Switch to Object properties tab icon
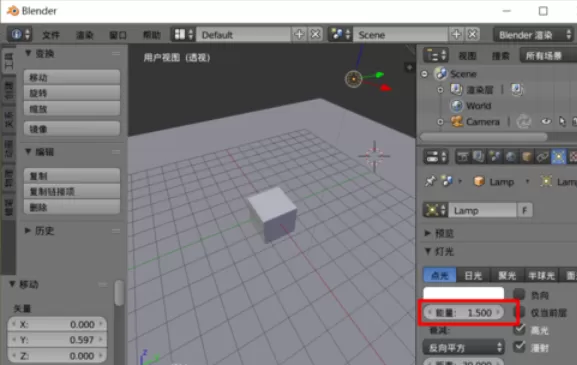 coord(527,157)
